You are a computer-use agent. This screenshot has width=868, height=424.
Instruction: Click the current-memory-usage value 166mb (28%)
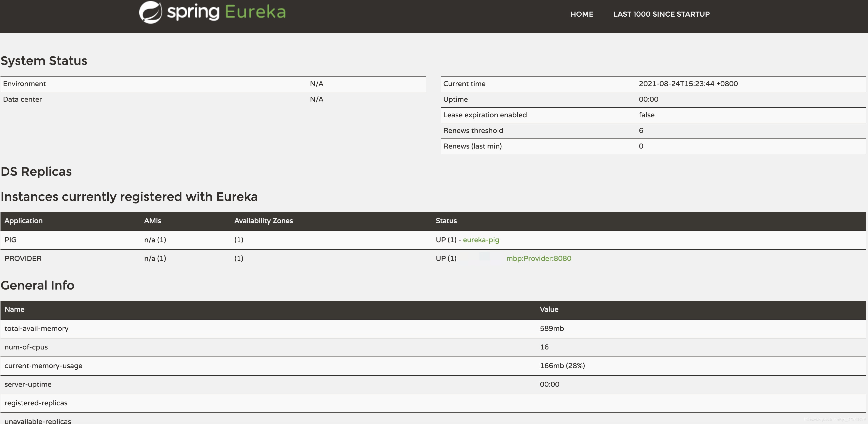point(562,366)
